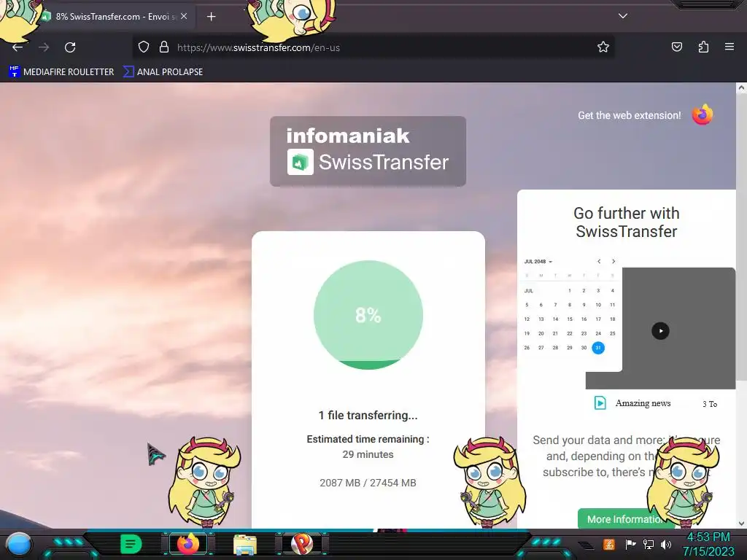The image size is (747, 560).
Task: Reload the SwissTransfer page
Action: point(70,47)
